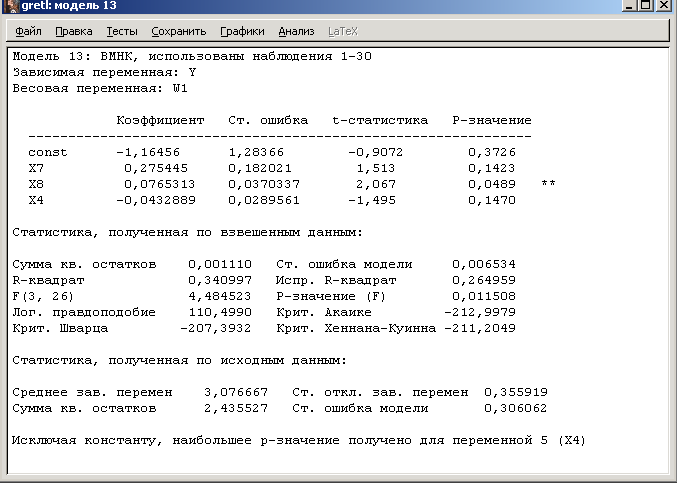Click the Зависимая переменная: Y line
Image resolution: width=677 pixels, height=483 pixels.
(104, 73)
